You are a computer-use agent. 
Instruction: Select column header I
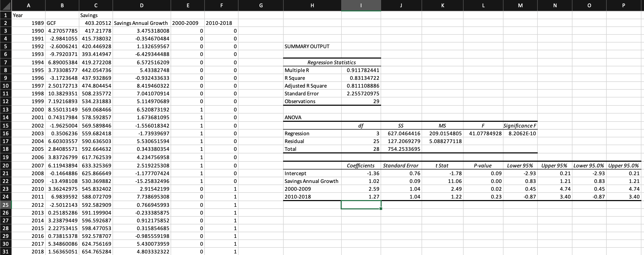(361, 5)
